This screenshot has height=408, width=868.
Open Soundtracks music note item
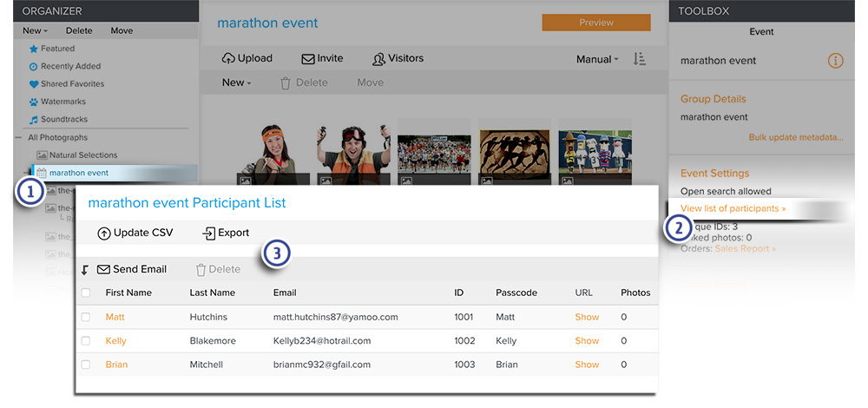point(58,120)
